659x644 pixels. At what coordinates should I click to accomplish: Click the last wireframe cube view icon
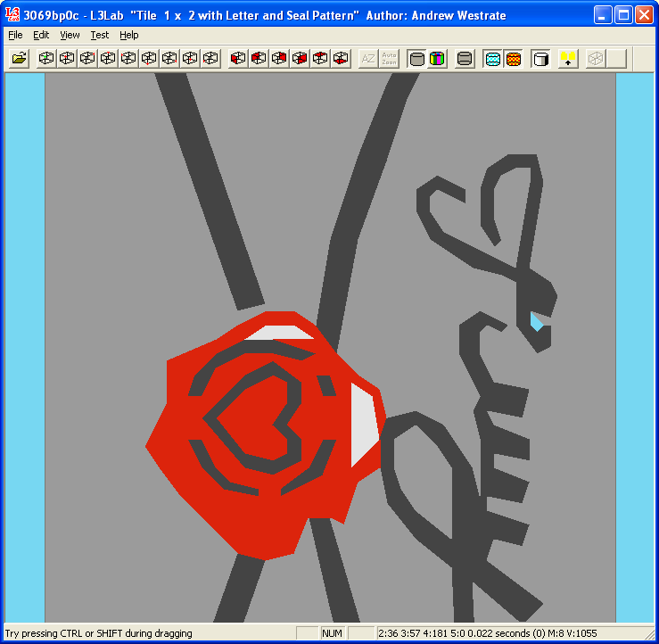click(210, 59)
